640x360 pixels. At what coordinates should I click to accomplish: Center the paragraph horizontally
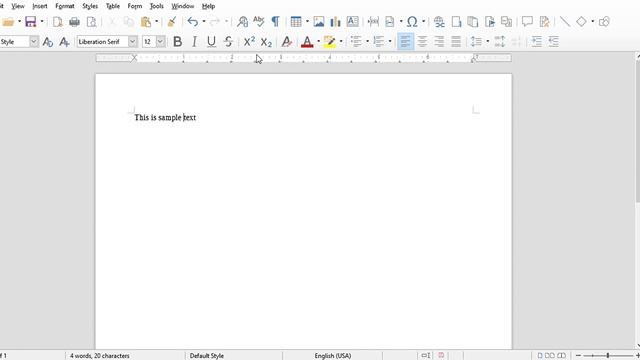(x=422, y=42)
